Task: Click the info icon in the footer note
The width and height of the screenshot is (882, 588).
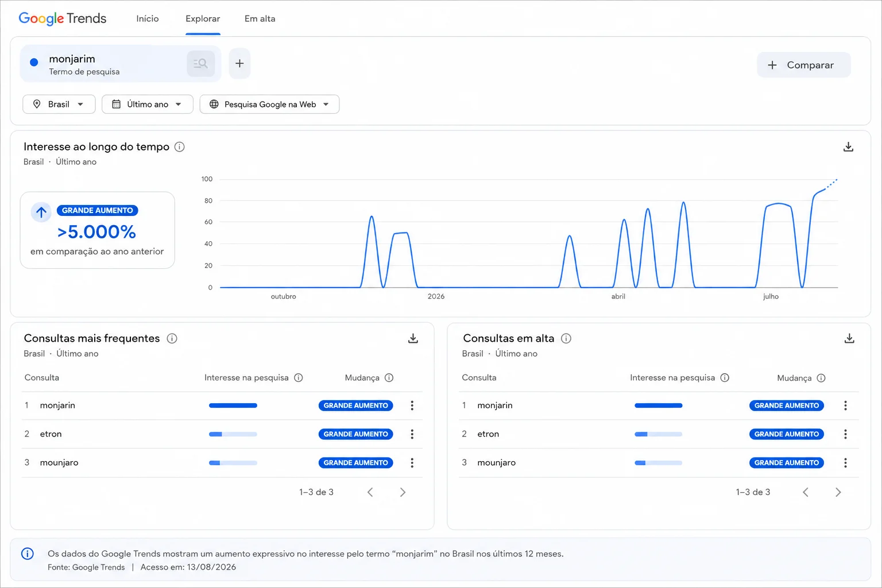Action: (x=27, y=554)
